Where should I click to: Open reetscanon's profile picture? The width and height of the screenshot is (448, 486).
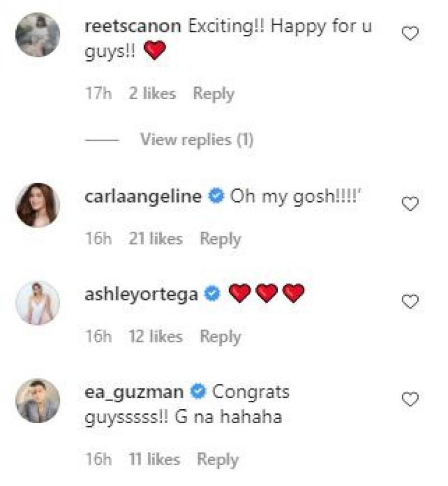click(38, 35)
